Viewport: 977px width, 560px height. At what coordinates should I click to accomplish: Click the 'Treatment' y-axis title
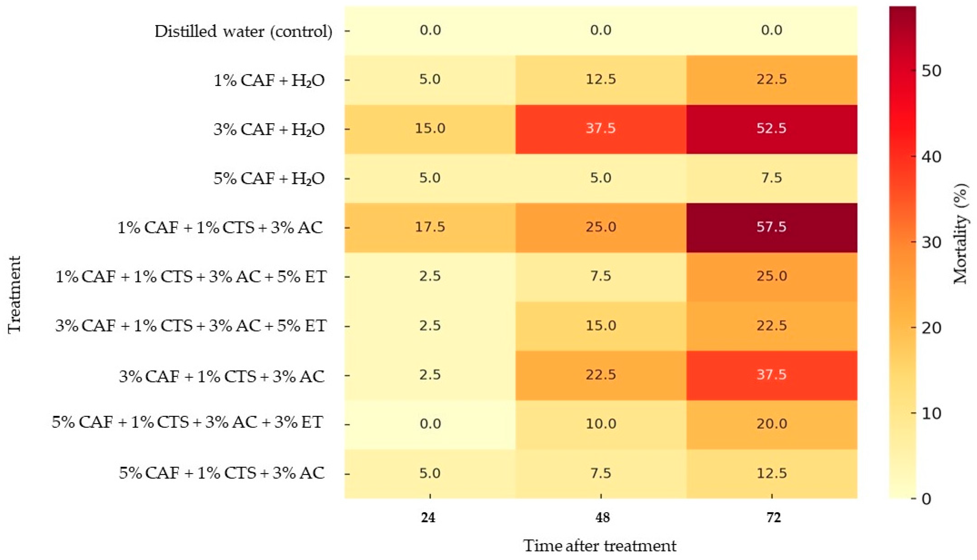point(14,294)
